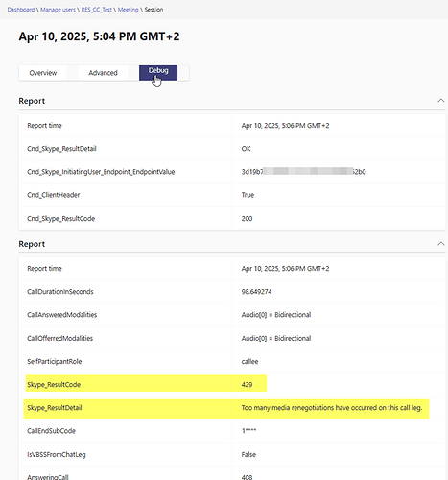Click the session date title heading
The image size is (448, 480).
coord(99,36)
